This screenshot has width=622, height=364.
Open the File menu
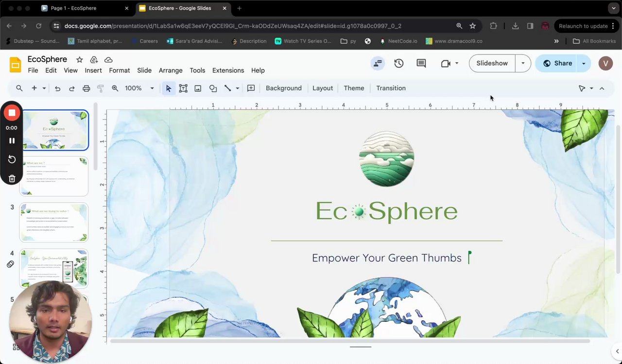33,70
